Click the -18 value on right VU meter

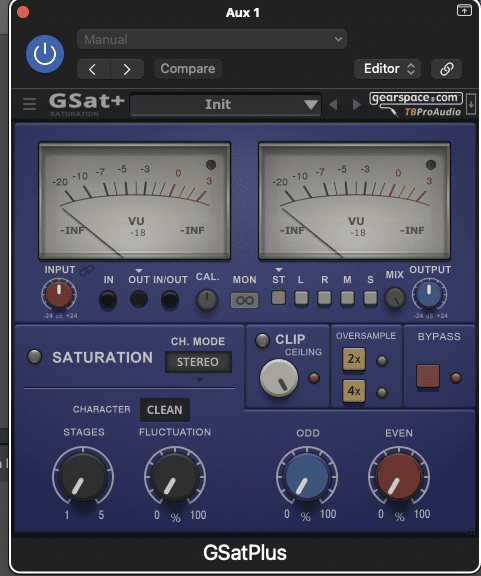(358, 233)
